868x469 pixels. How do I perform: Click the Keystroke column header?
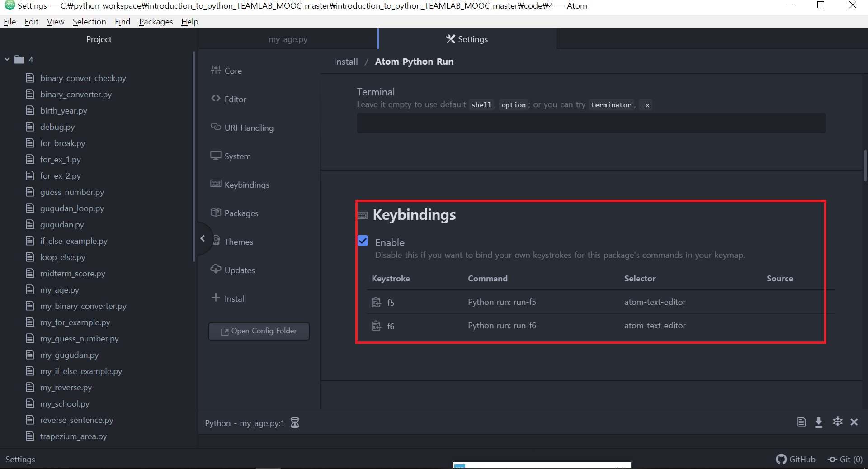pyautogui.click(x=391, y=279)
